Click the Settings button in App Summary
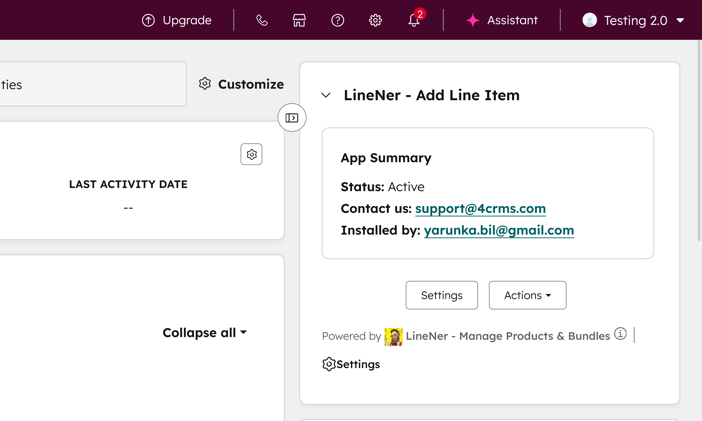This screenshot has width=702, height=421. [x=441, y=295]
